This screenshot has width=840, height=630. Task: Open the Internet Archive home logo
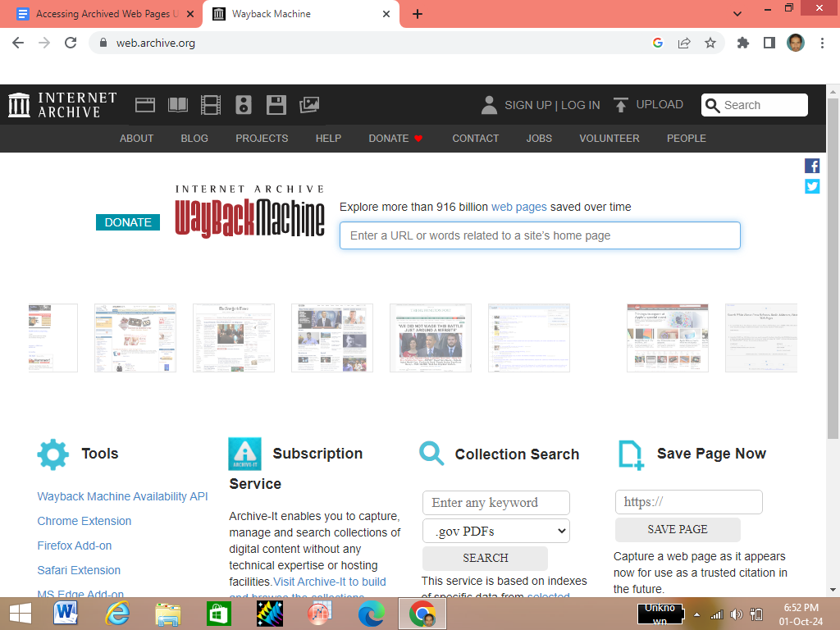point(62,104)
